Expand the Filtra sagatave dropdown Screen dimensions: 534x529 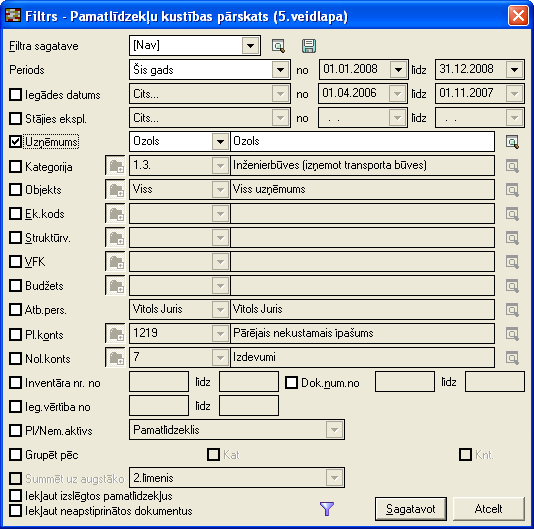(250, 45)
